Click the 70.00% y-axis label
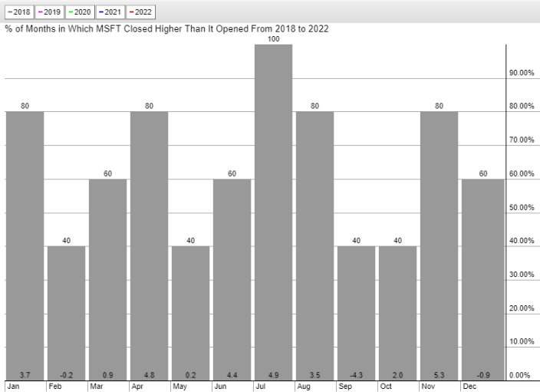The image size is (540, 392). (x=522, y=140)
